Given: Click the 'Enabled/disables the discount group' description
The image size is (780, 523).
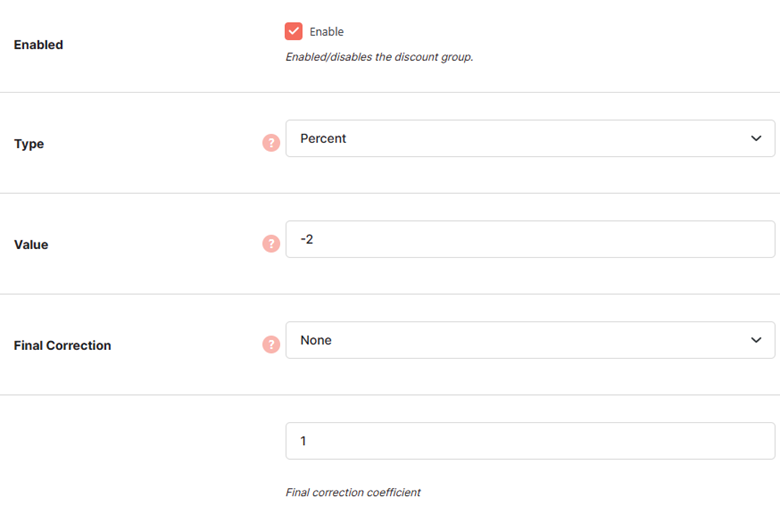Looking at the screenshot, I should tap(379, 57).
